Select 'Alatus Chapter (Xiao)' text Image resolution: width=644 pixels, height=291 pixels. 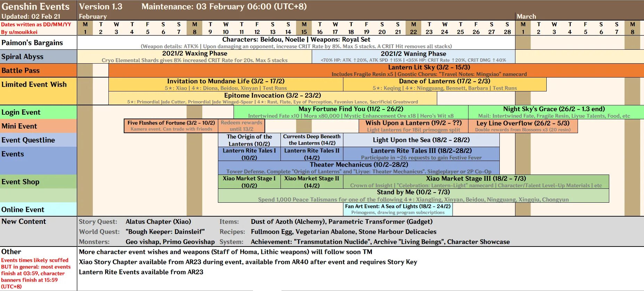click(158, 221)
